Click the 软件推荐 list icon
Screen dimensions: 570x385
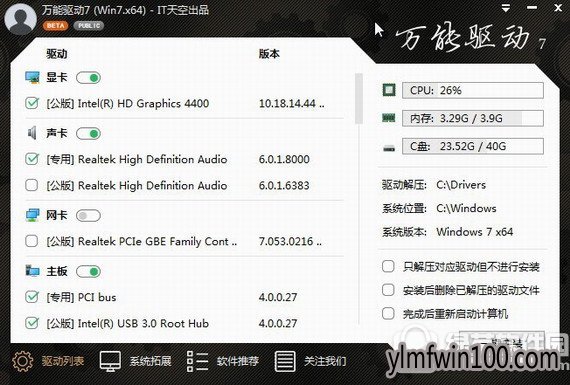coord(197,361)
